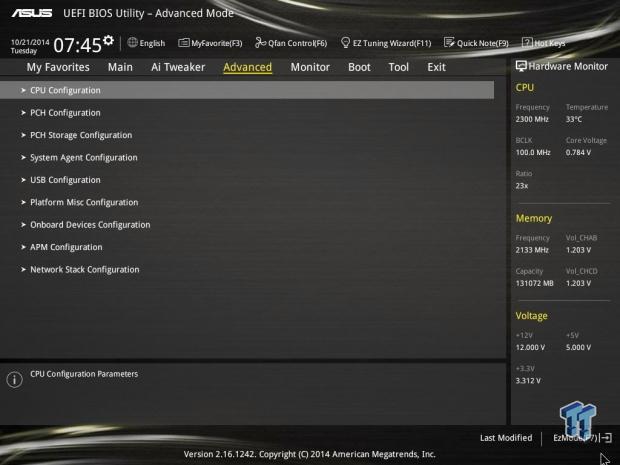Open MyFavorite(F3) shortcut

(216, 43)
